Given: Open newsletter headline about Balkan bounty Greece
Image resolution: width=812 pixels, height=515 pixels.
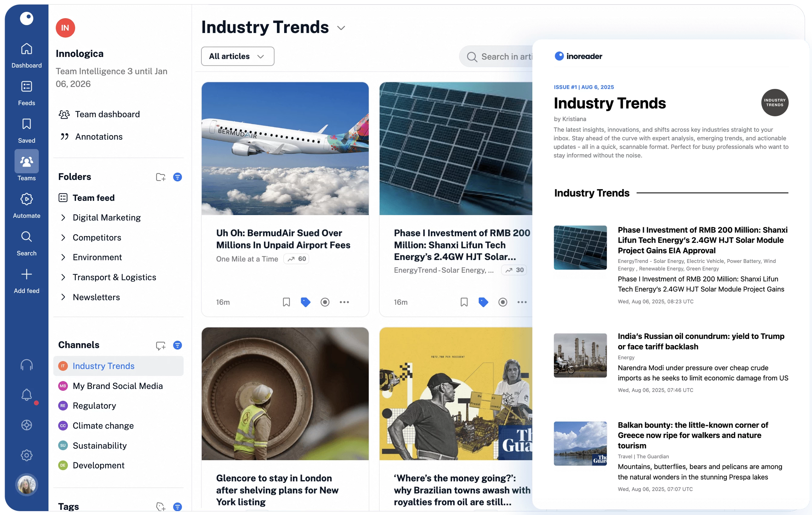Looking at the screenshot, I should 693,435.
